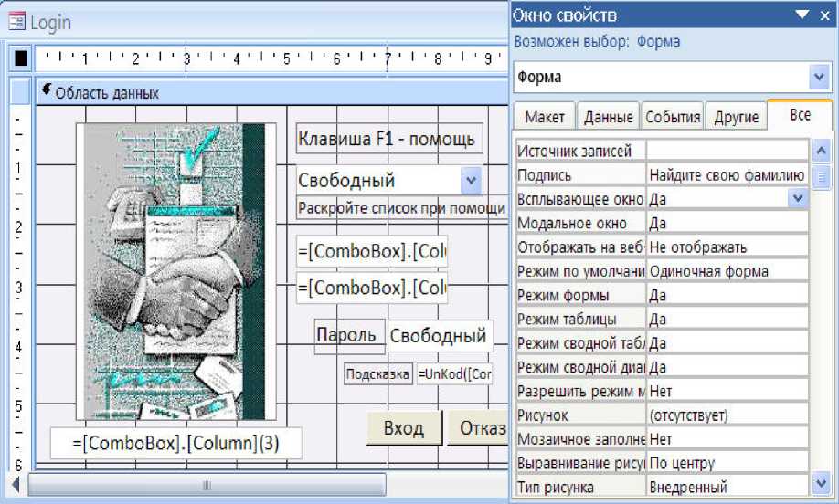Click the Выравнивание рисунка value По центру
Image resolution: width=839 pixels, height=504 pixels.
point(727,464)
